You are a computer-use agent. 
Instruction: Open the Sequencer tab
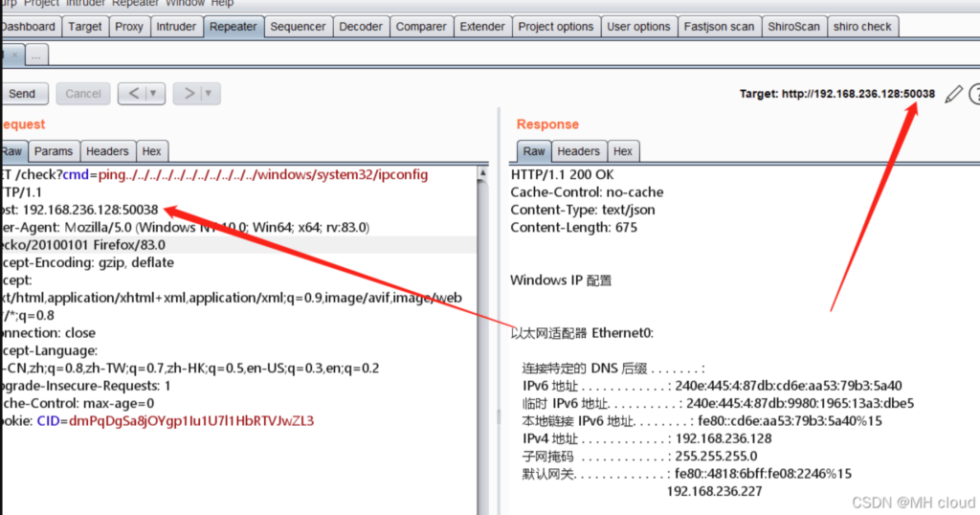pyautogui.click(x=298, y=27)
